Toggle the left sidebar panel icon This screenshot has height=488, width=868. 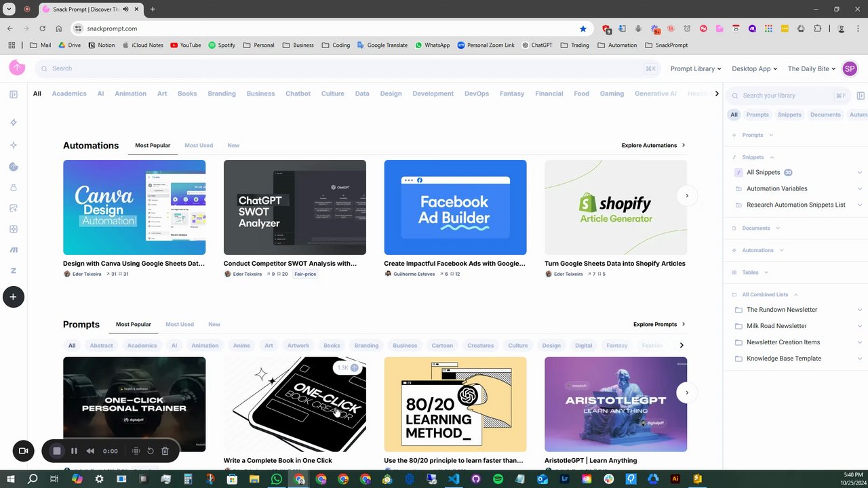pyautogui.click(x=14, y=94)
